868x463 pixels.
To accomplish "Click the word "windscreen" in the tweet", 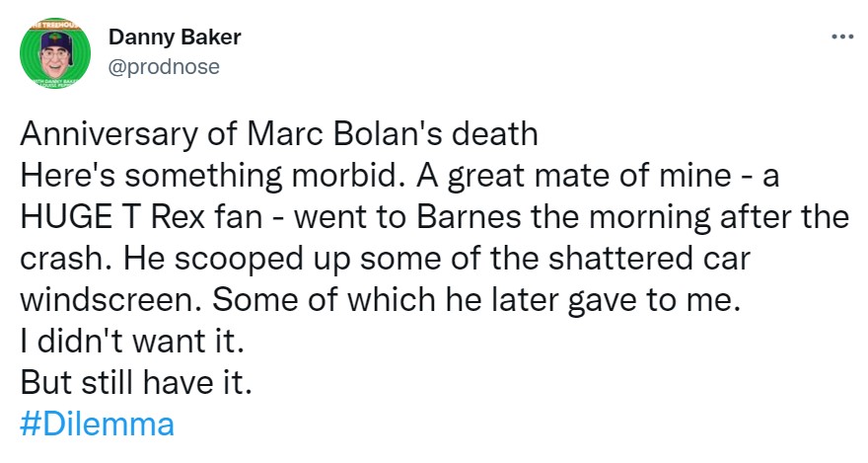I will [x=111, y=300].
